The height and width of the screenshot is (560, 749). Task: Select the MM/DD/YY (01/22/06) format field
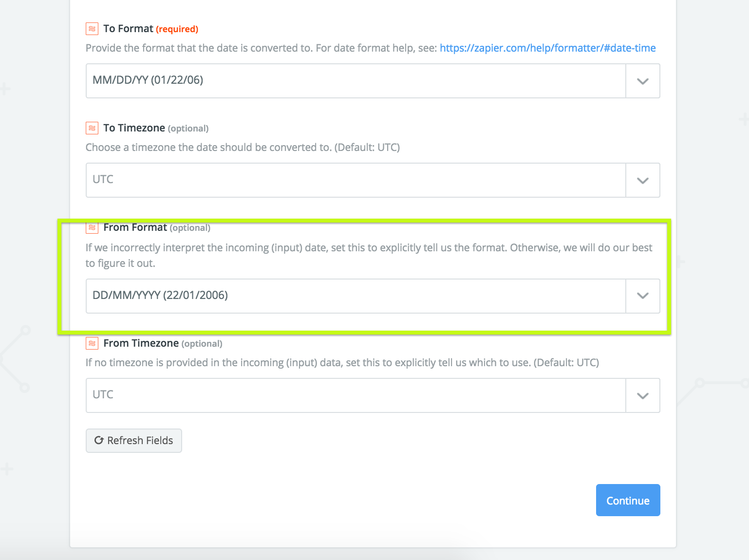click(356, 81)
